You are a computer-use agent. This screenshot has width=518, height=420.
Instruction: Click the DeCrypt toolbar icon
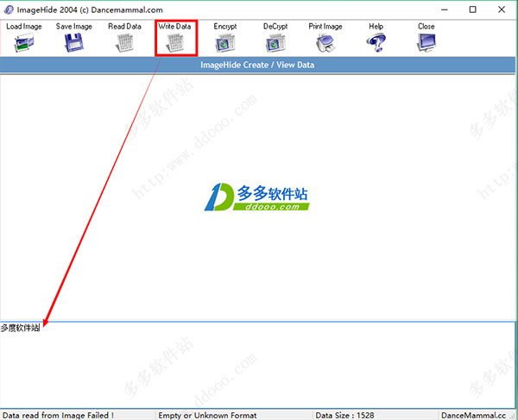pyautogui.click(x=275, y=43)
